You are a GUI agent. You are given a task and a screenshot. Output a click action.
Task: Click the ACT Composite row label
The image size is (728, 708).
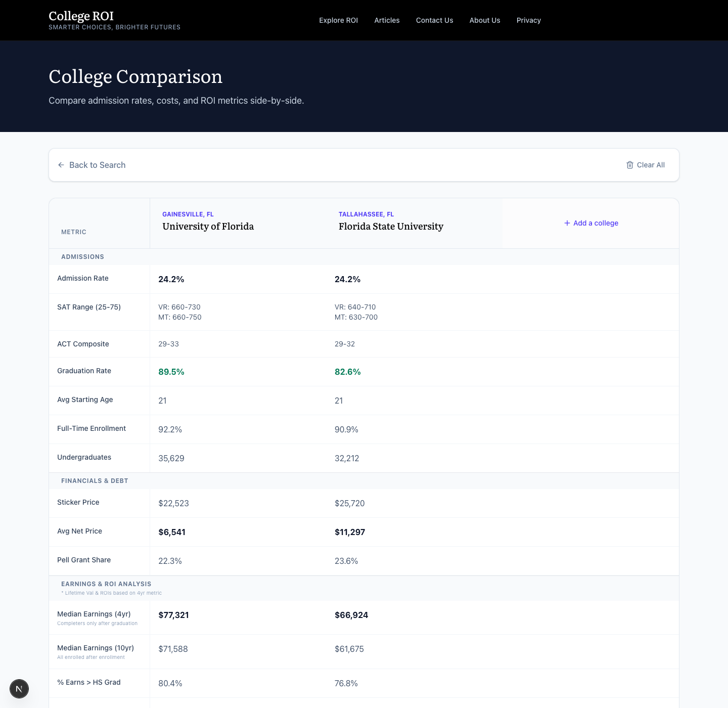point(83,344)
